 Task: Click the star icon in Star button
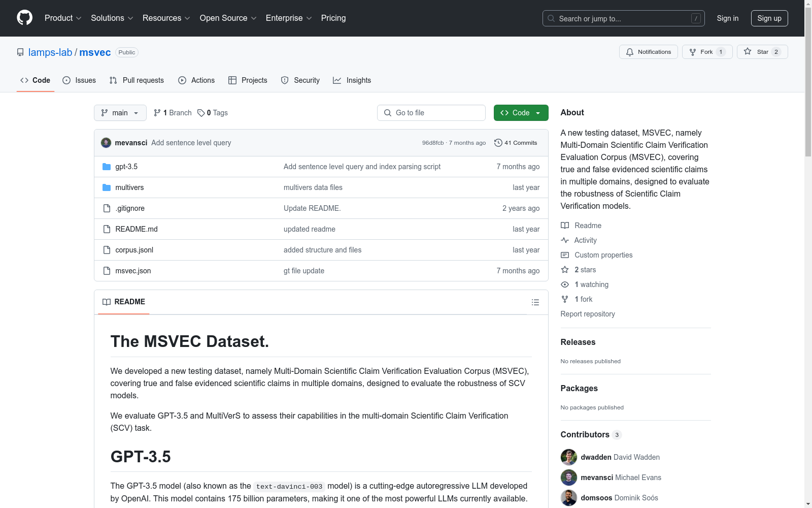748,51
